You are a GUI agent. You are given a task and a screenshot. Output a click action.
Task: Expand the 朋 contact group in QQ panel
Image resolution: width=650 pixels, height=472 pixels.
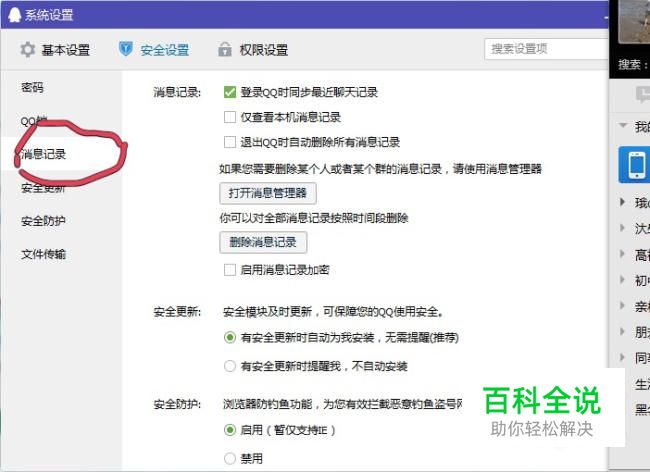[x=622, y=331]
